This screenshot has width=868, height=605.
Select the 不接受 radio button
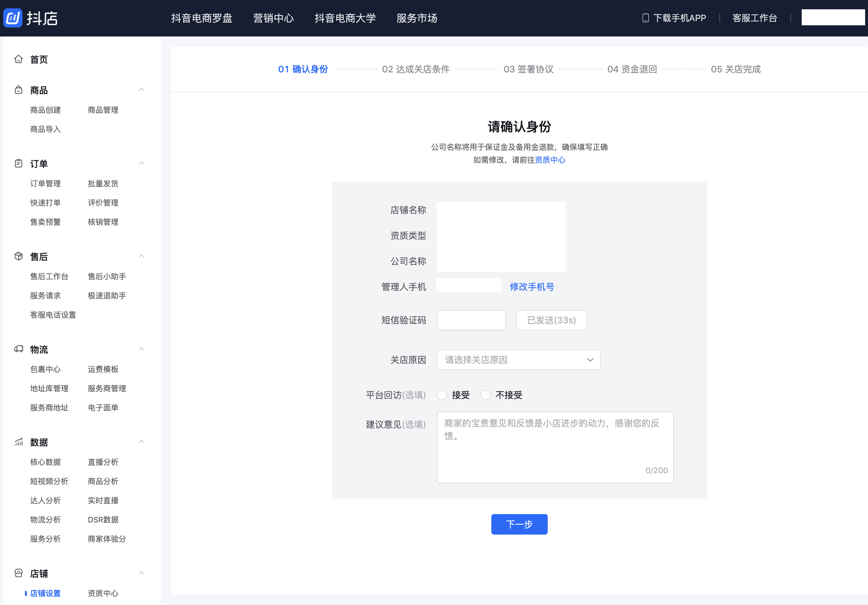pyautogui.click(x=486, y=395)
